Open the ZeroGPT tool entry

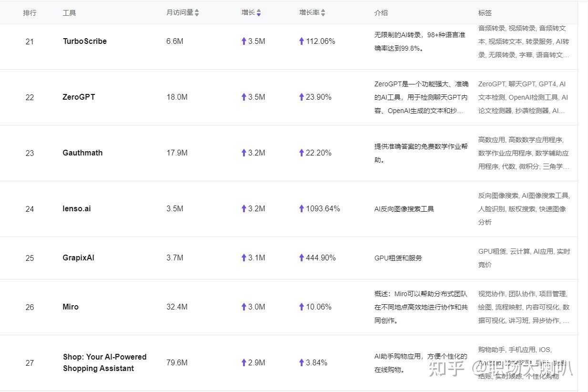[x=79, y=97]
